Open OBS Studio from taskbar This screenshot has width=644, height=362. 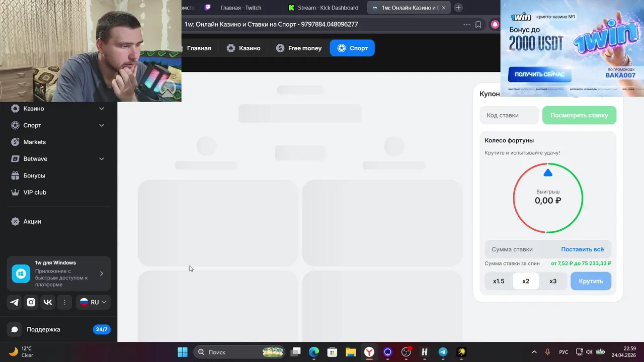tap(406, 352)
